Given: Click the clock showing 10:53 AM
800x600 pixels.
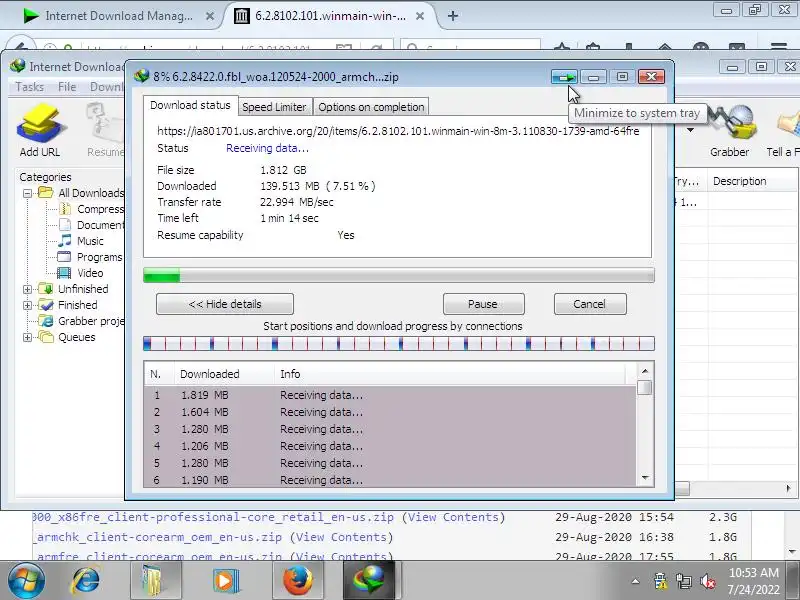Looking at the screenshot, I should pyautogui.click(x=754, y=573).
